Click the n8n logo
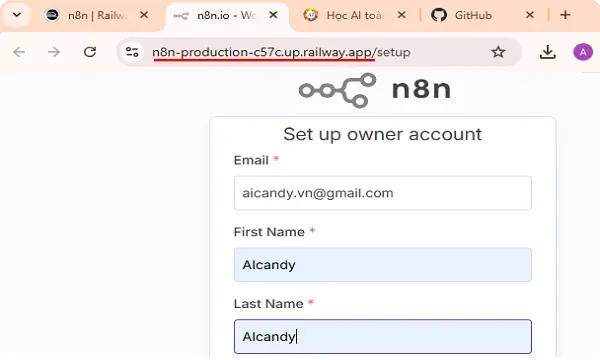The image size is (600, 360). point(375,90)
